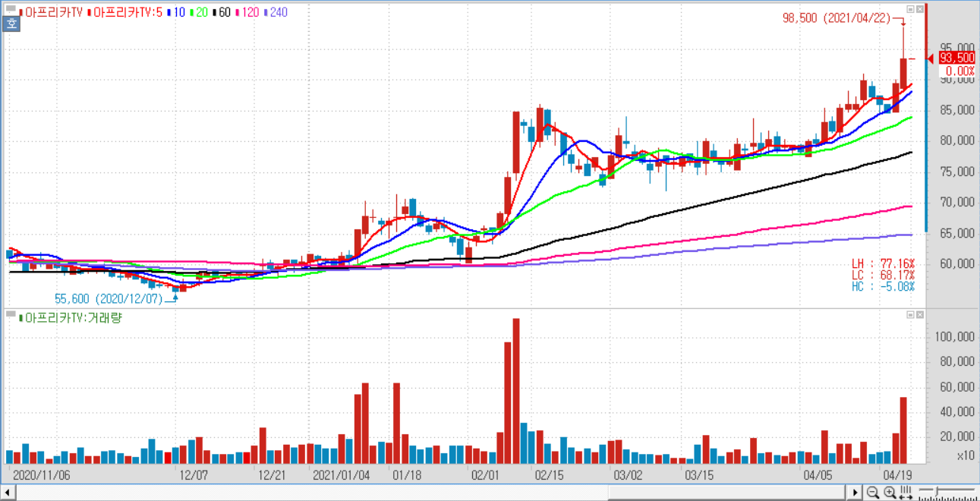The image size is (980, 501).
Task: Click the 85,000 price axis label
Action: tap(956, 110)
